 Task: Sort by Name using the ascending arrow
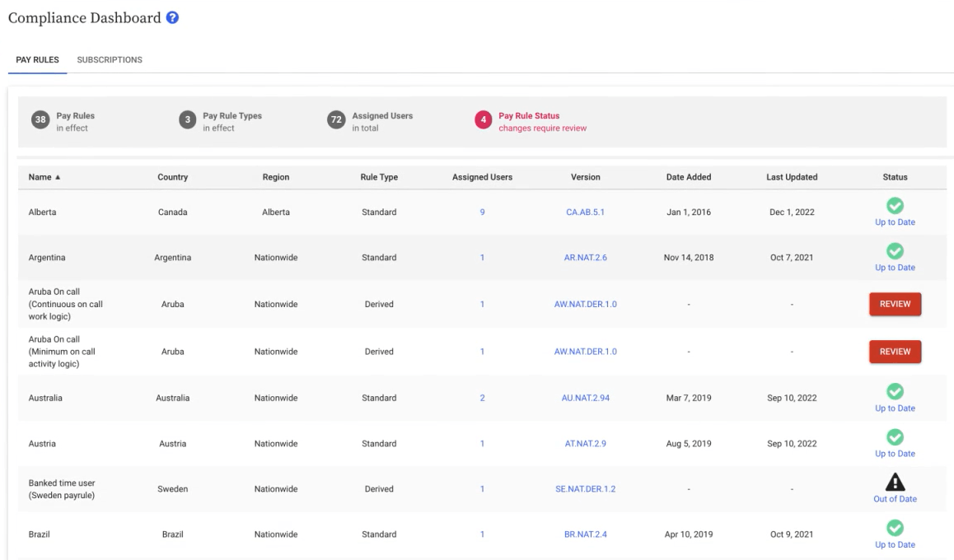point(58,178)
